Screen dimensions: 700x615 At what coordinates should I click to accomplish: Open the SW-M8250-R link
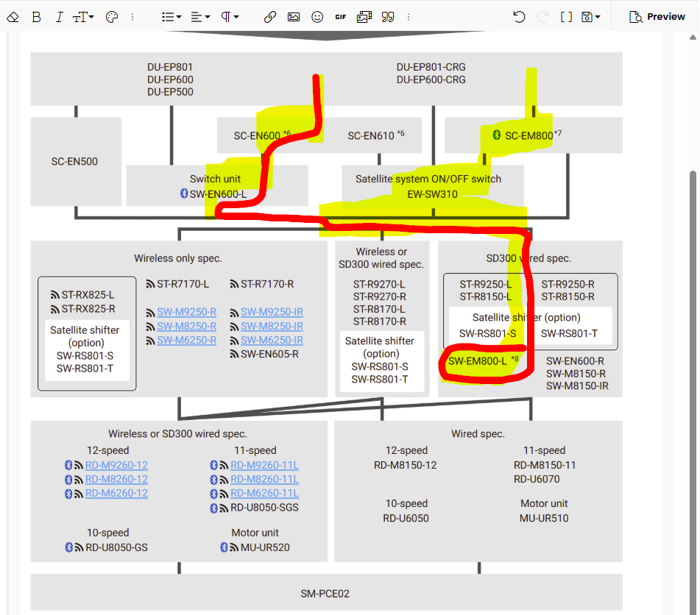tap(187, 326)
